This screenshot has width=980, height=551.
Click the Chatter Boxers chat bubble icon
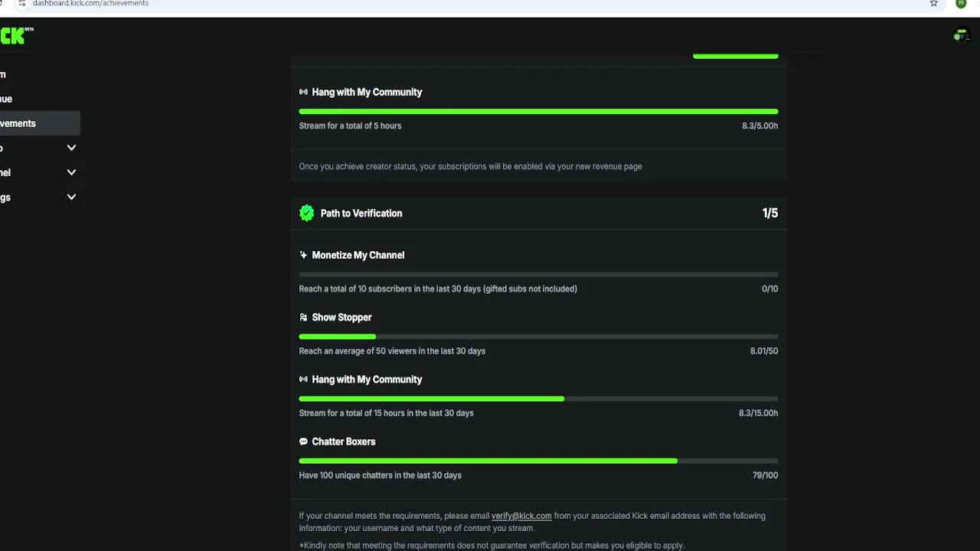tap(303, 442)
